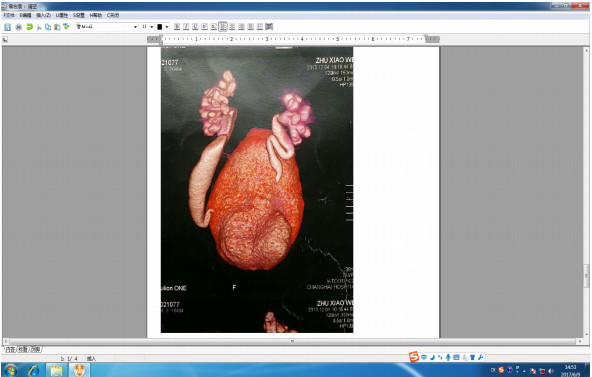The image size is (592, 377).
Task: Click the green double-arrow icon after Paste
Action: tap(66, 26)
